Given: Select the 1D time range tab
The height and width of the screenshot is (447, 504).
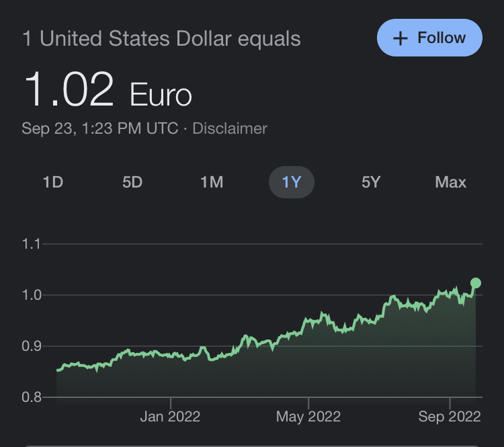Looking at the screenshot, I should coord(52,182).
